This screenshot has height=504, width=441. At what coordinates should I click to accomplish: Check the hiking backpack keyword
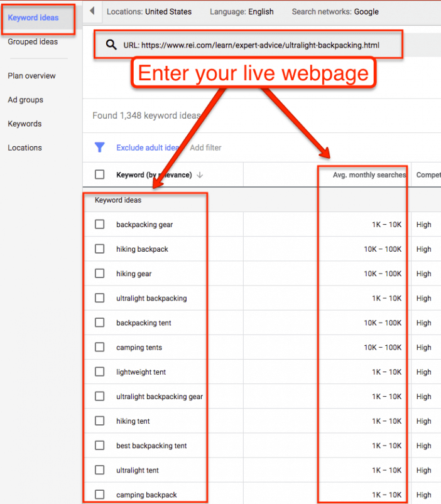100,249
